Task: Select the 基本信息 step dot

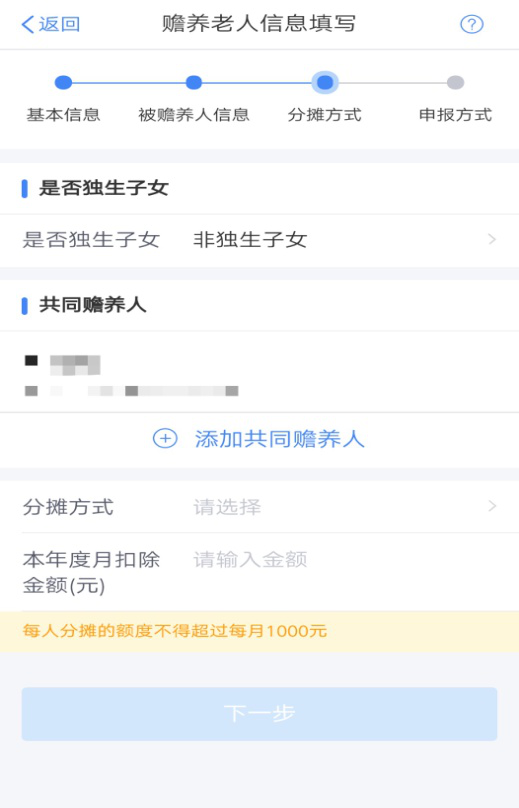Action: [63, 82]
